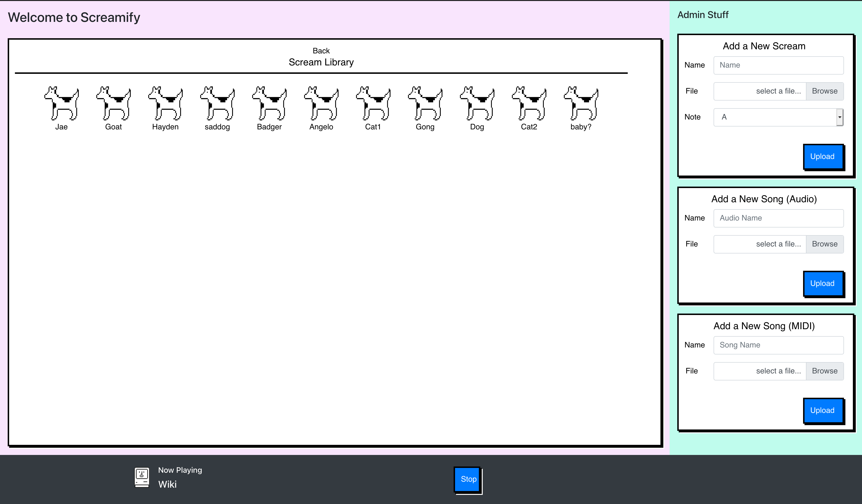Click the Jae scream dog icon
This screenshot has height=504, width=862.
(62, 103)
